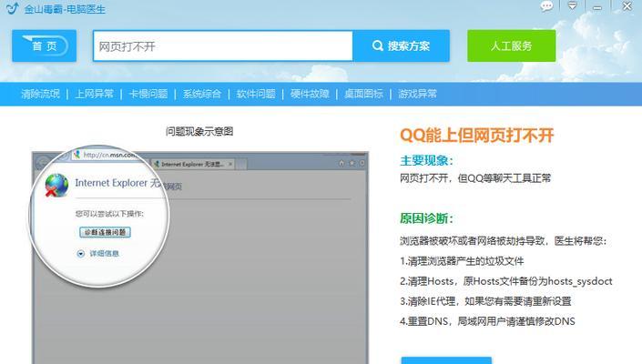Viewport: 642px width, 364px height.
Task: Click the 网页打不开，但QQ等聊天工具正常 text
Action: pyautogui.click(x=475, y=178)
